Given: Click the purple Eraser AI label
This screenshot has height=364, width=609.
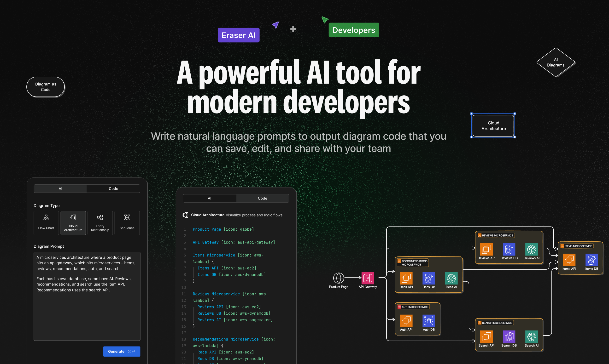Looking at the screenshot, I should (x=238, y=35).
